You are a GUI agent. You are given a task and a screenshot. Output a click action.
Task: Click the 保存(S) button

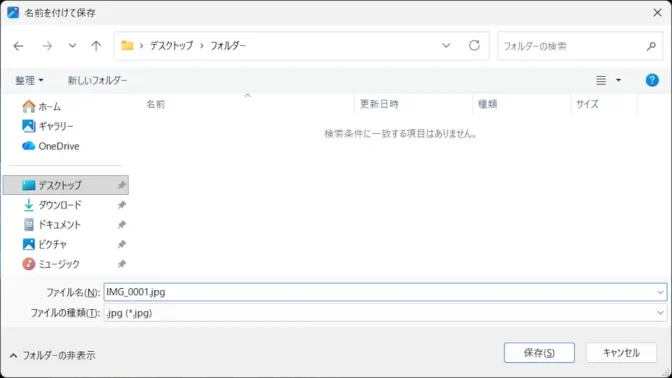coord(539,353)
